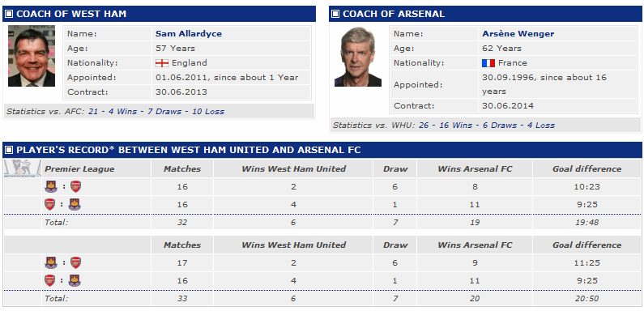Click Wenger's '6 Draws' statistics link
Image resolution: width=644 pixels, height=311 pixels.
[x=500, y=126]
